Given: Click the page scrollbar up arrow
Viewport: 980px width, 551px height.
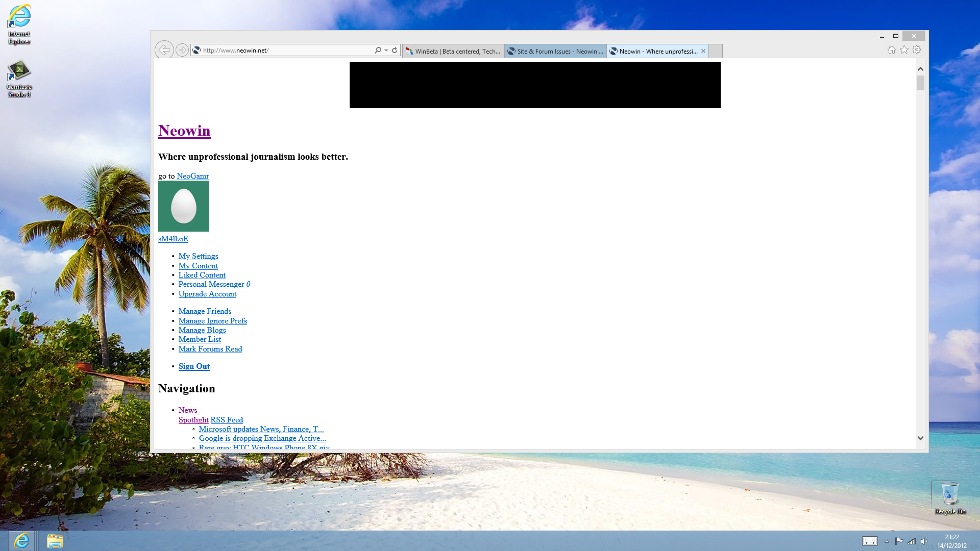Looking at the screenshot, I should tap(920, 69).
